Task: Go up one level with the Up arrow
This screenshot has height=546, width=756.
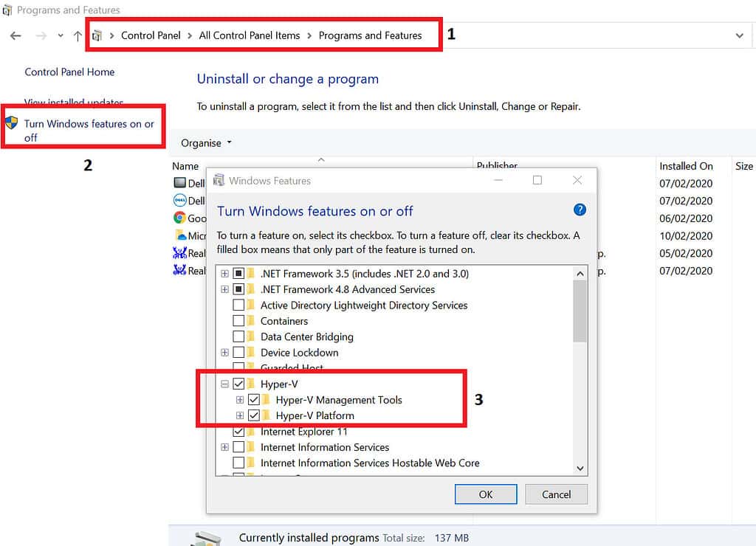Action: coord(77,35)
